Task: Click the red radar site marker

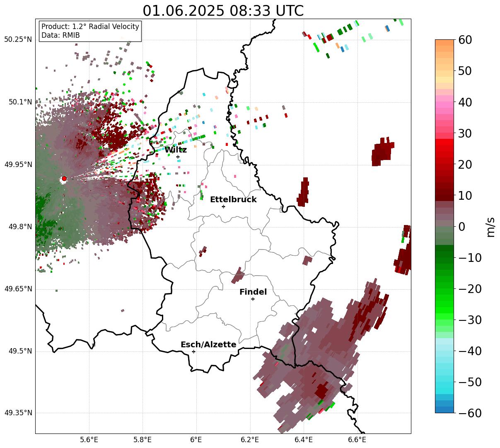Action: (64, 179)
